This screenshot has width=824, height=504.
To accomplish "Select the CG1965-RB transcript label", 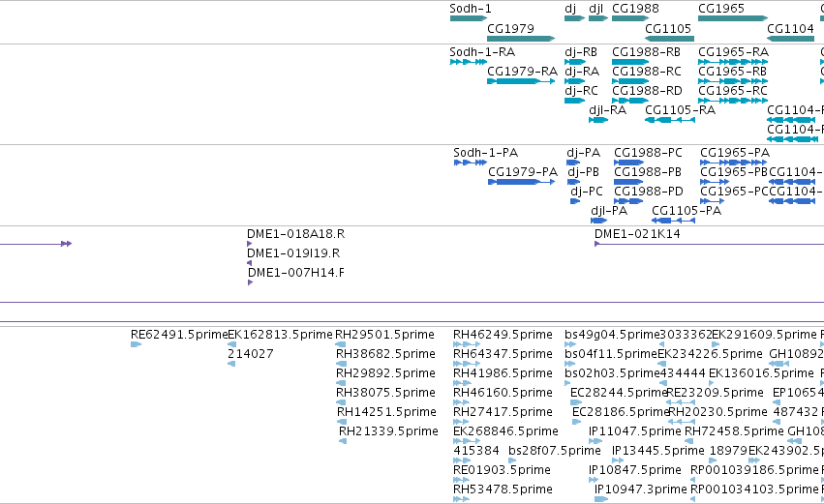I will (x=733, y=72).
